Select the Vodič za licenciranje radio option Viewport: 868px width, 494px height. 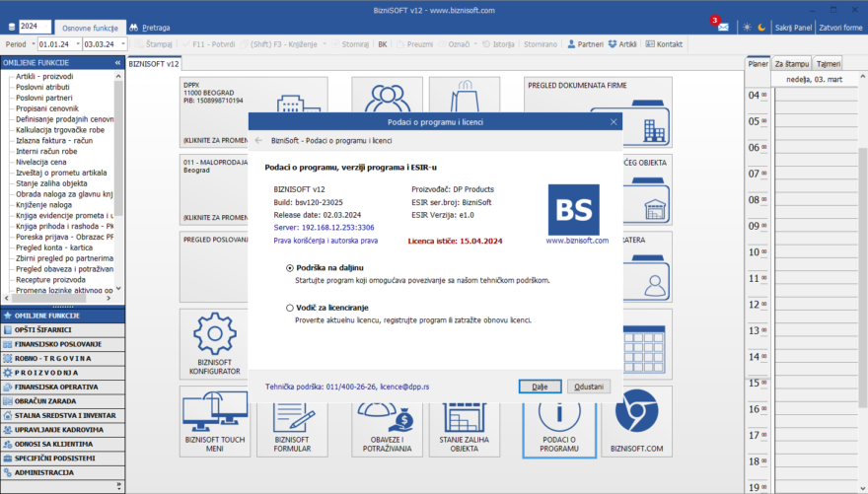point(289,308)
